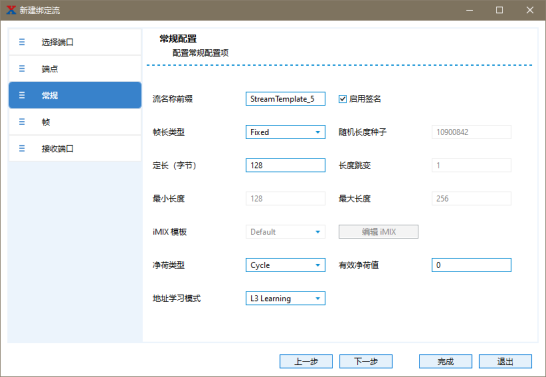Click the 随机长度种子 field

471,132
